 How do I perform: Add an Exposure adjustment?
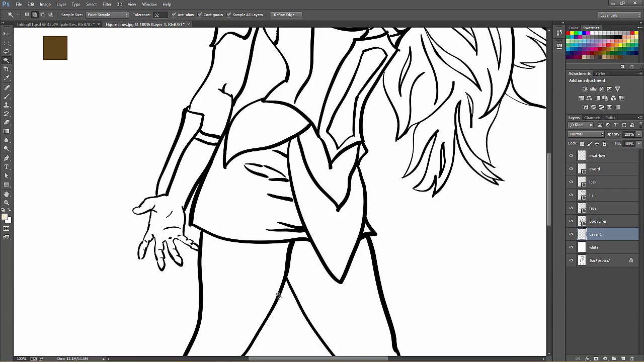pos(609,89)
